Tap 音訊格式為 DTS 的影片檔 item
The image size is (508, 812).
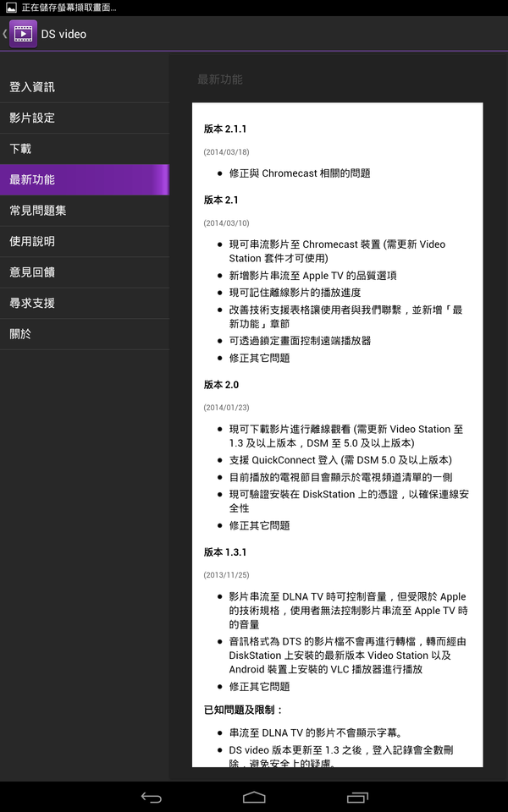point(348,656)
